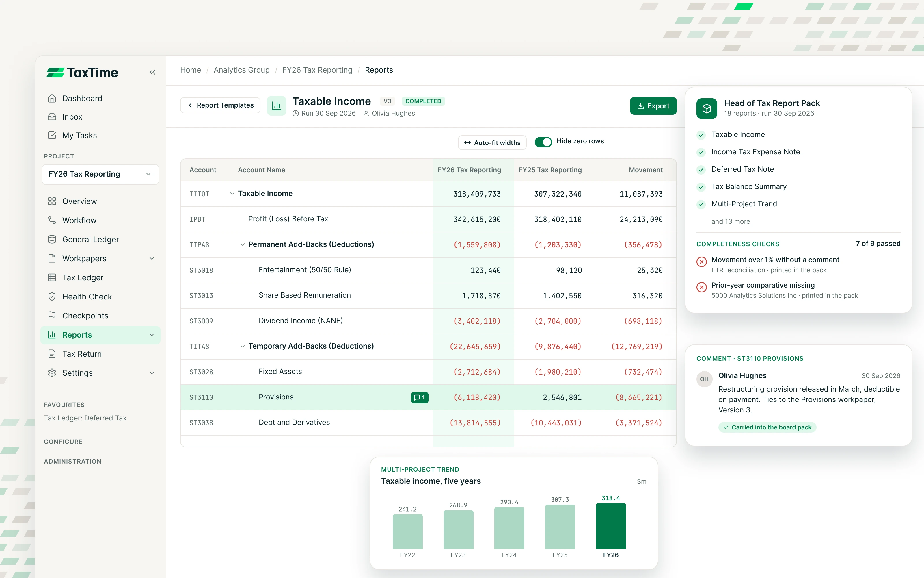Expand the CONFIGURE section

(63, 442)
